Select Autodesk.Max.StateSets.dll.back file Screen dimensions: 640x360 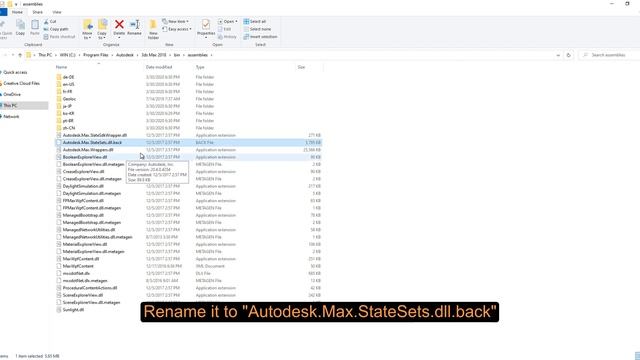pyautogui.click(x=93, y=142)
